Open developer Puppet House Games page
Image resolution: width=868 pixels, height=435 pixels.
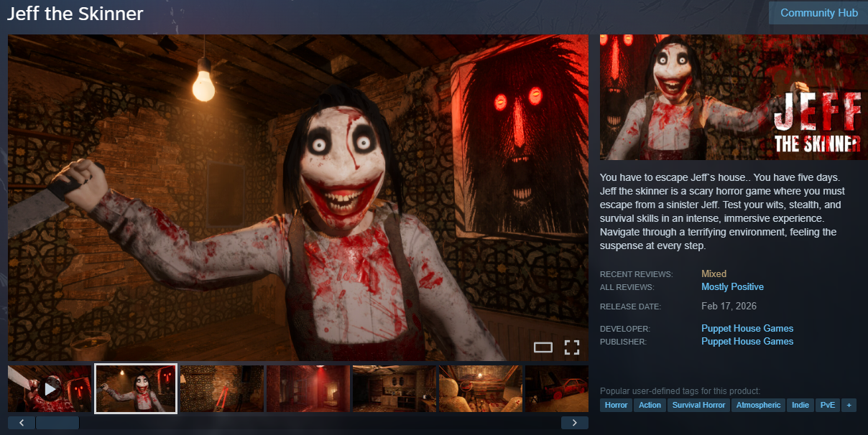747,328
